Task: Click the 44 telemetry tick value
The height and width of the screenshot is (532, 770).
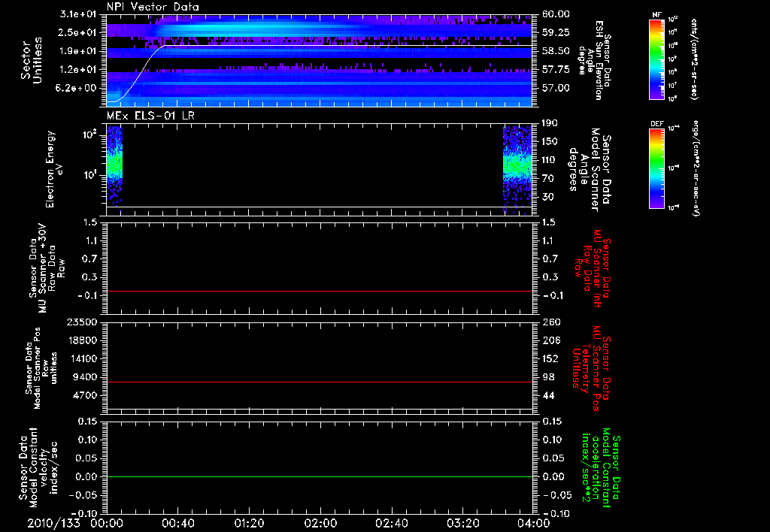Action: click(x=548, y=395)
